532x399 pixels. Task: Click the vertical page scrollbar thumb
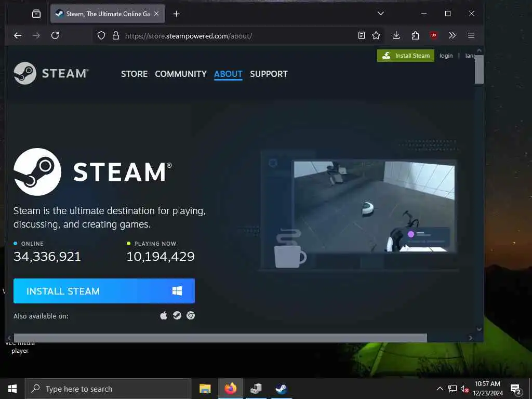(479, 69)
